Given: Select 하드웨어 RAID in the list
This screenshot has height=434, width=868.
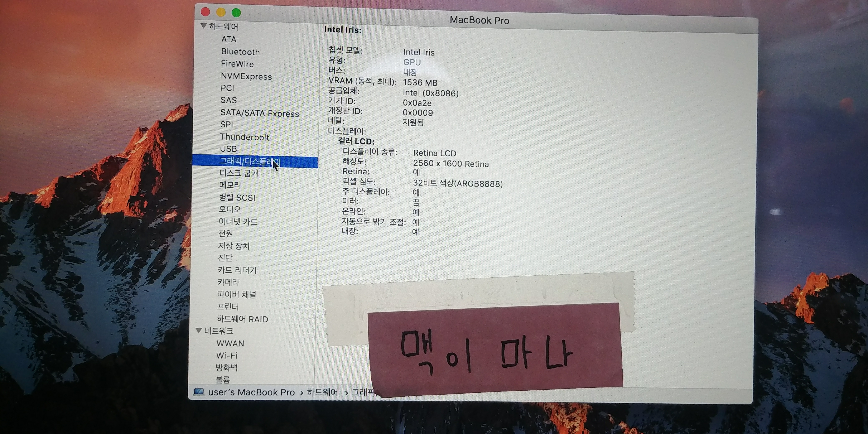Looking at the screenshot, I should (242, 319).
